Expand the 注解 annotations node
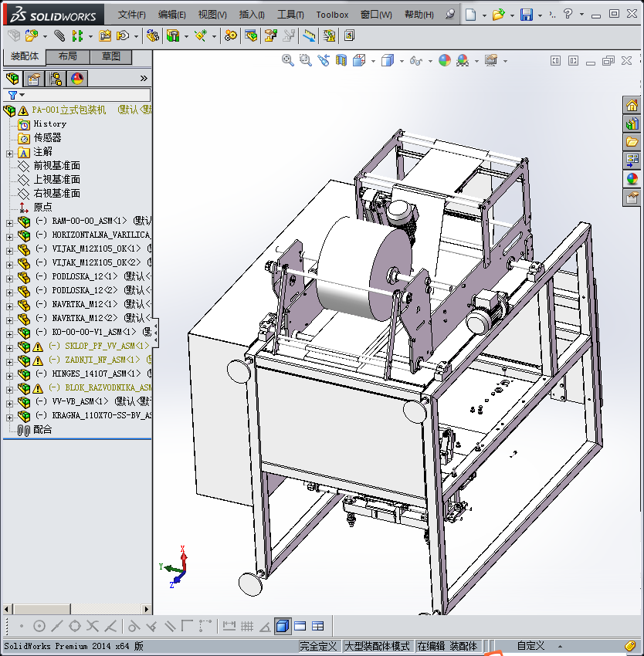Viewport: 644px width, 656px height. pos(9,154)
